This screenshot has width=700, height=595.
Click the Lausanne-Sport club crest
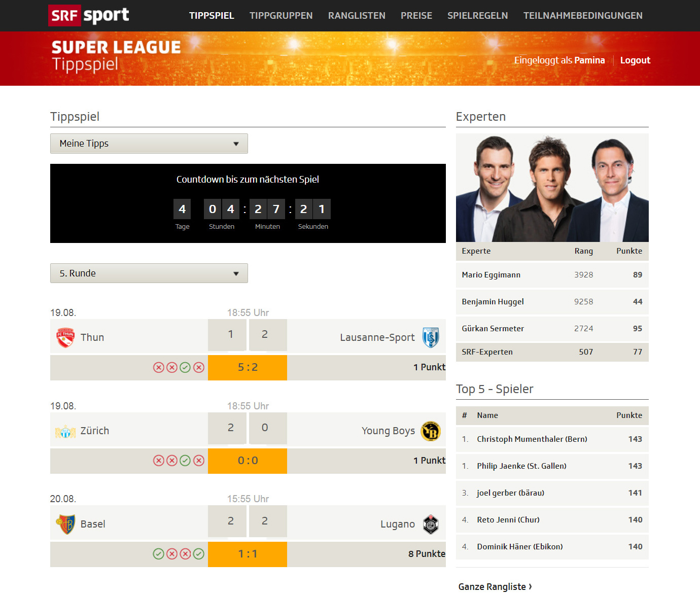[x=431, y=337]
